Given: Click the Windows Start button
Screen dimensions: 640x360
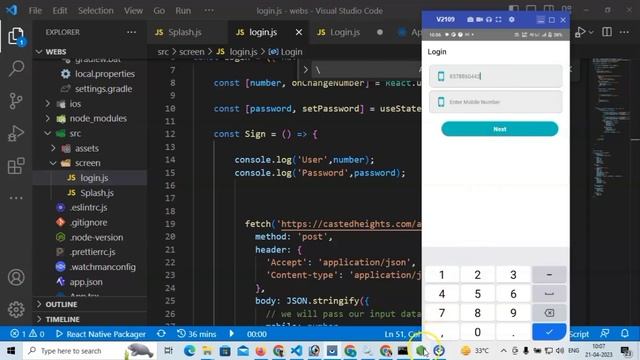Looking at the screenshot, I should (x=11, y=351).
